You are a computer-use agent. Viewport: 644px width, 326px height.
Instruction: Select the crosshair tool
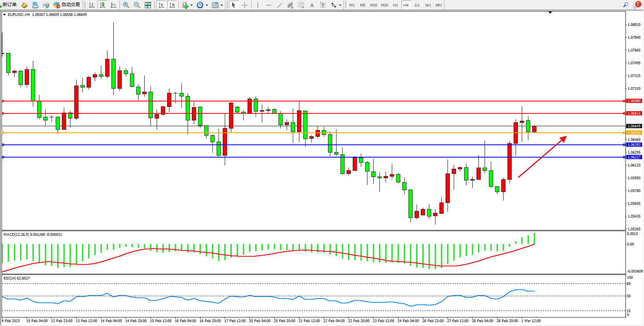[x=244, y=5]
